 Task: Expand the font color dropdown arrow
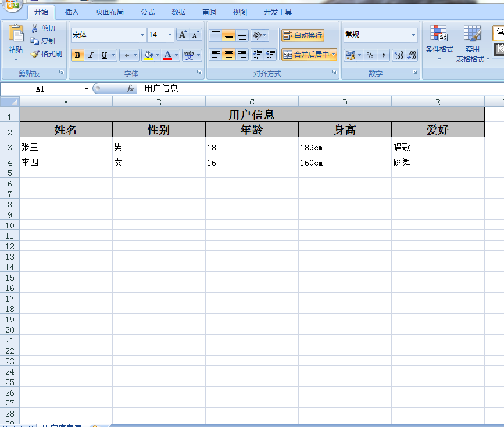tap(176, 55)
